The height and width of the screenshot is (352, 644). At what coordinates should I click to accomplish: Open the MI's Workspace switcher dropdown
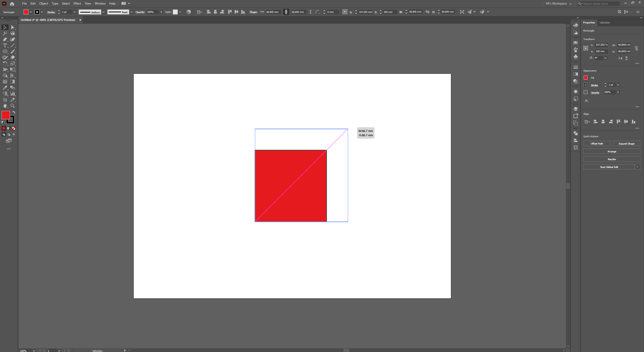point(571,4)
